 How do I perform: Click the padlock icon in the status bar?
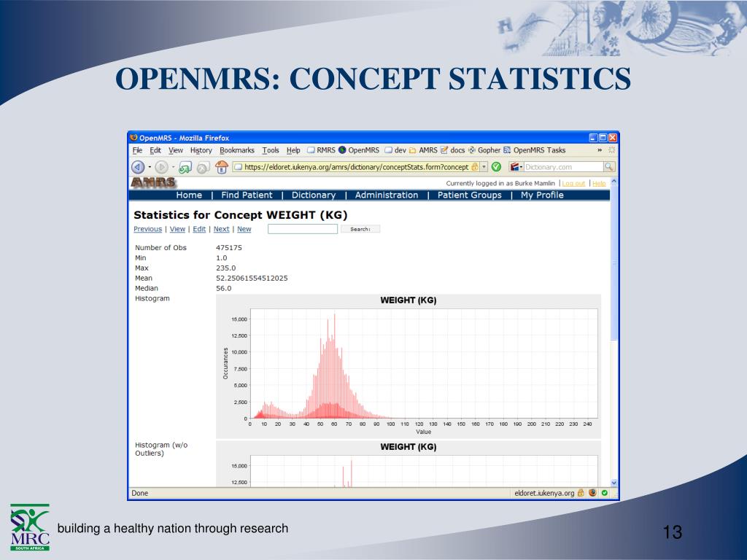581,493
